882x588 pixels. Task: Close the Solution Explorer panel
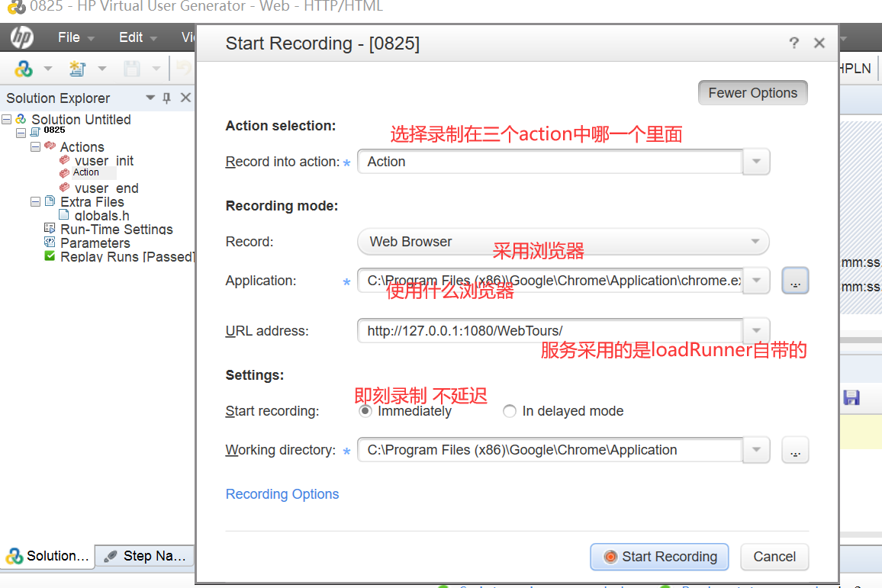tap(185, 98)
